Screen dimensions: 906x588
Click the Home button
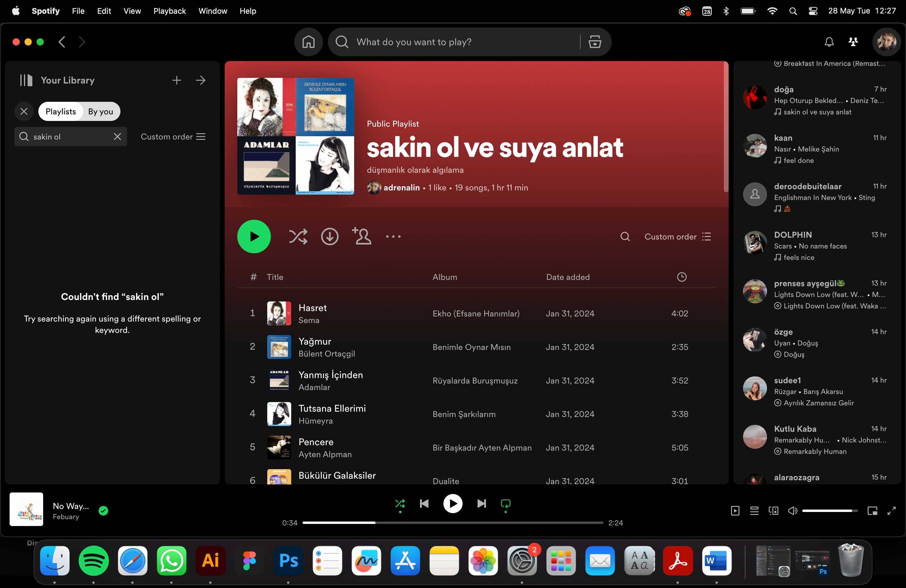point(308,42)
